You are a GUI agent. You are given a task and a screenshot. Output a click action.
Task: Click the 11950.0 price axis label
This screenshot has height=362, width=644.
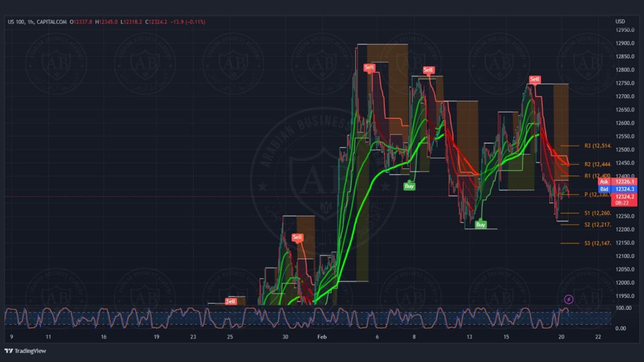click(x=625, y=296)
